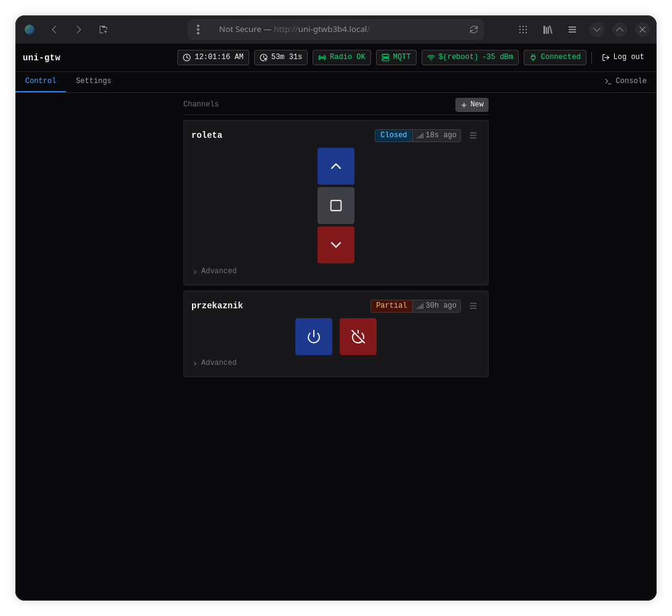Click the MQTT status badge
The height and width of the screenshot is (616, 672).
[396, 57]
